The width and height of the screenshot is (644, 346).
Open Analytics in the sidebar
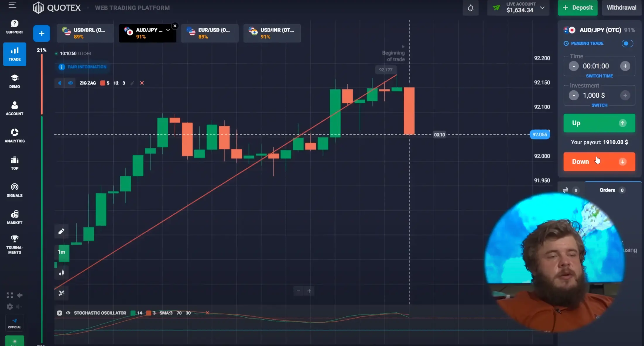pyautogui.click(x=15, y=135)
